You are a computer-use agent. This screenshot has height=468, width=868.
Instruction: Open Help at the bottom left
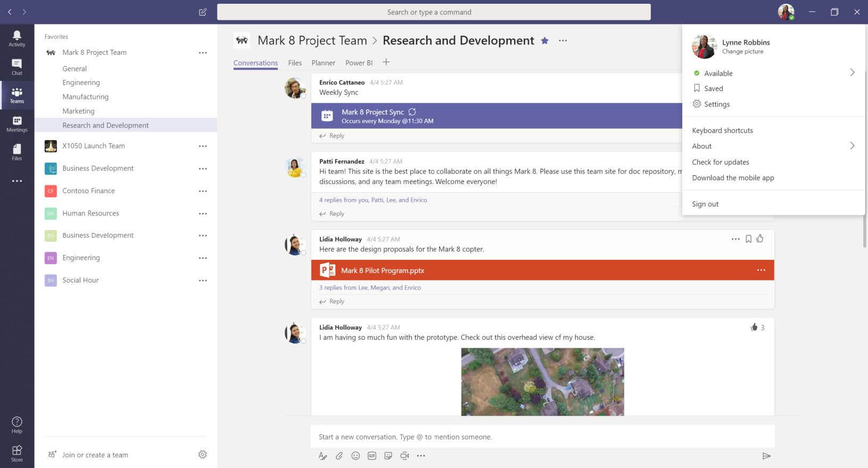coord(17,425)
